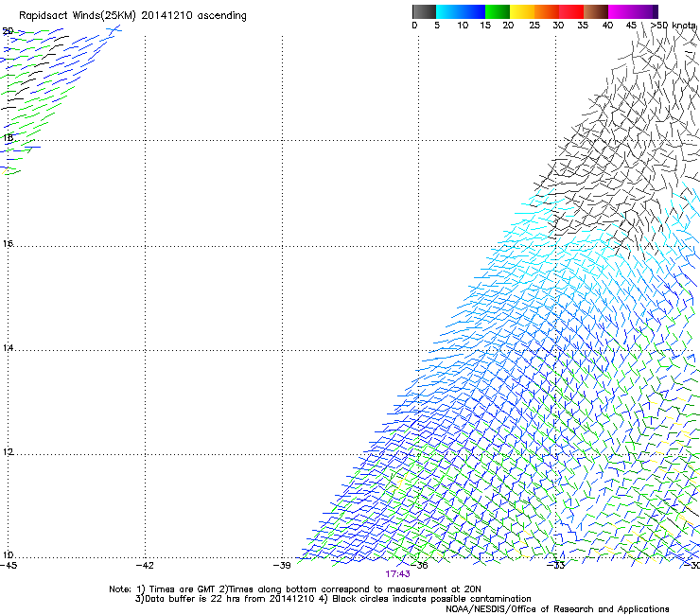Select the magenta-purple 40-50 knots legend swatch
Screen dimensions: 700x615
click(x=633, y=11)
